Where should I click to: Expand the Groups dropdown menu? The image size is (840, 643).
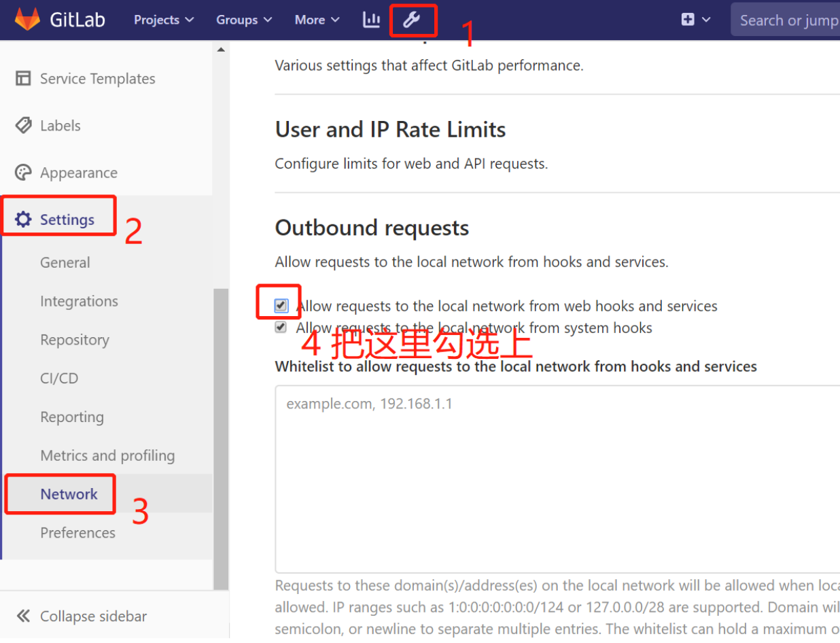(244, 20)
